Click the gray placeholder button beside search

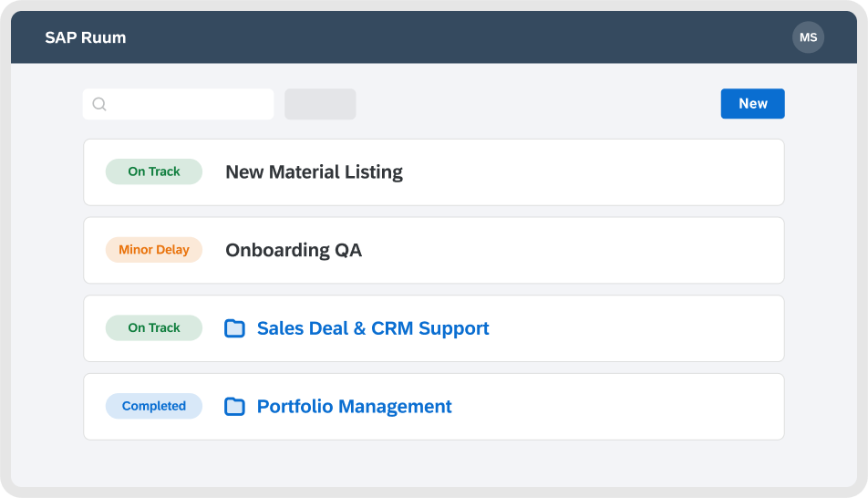point(320,104)
